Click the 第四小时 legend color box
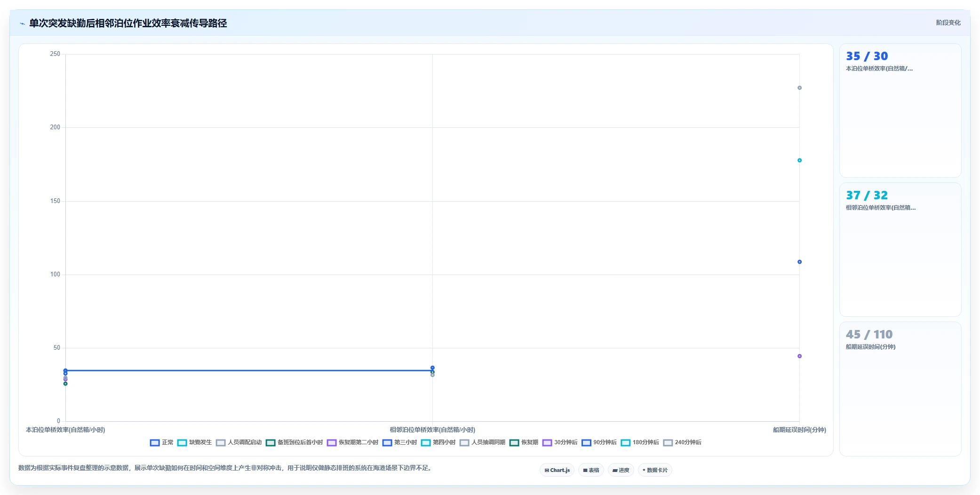The height and width of the screenshot is (495, 980). (426, 442)
